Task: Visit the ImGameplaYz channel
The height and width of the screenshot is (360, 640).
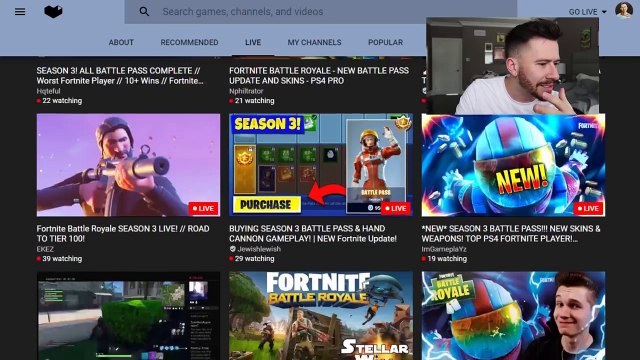Action: pyautogui.click(x=444, y=249)
